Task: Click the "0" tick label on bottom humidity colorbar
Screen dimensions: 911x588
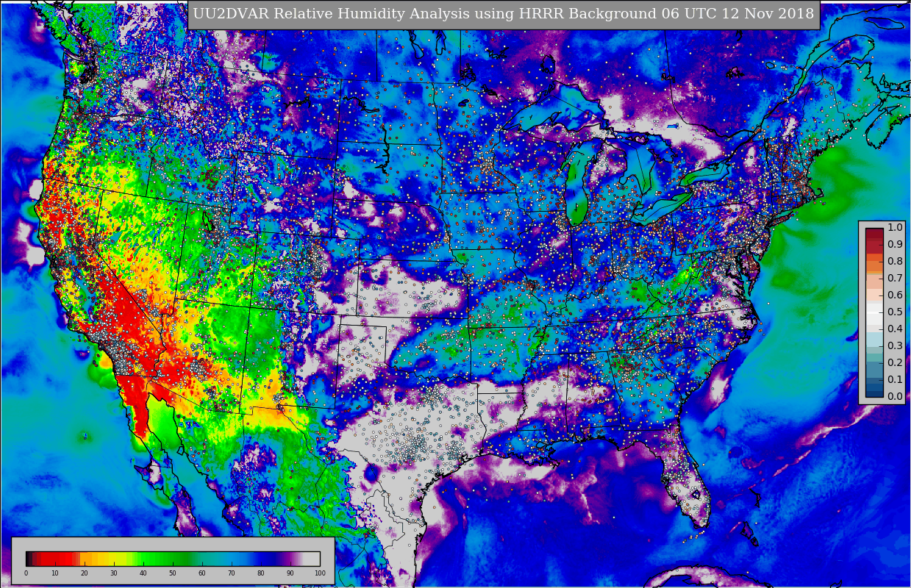Action: [x=26, y=573]
